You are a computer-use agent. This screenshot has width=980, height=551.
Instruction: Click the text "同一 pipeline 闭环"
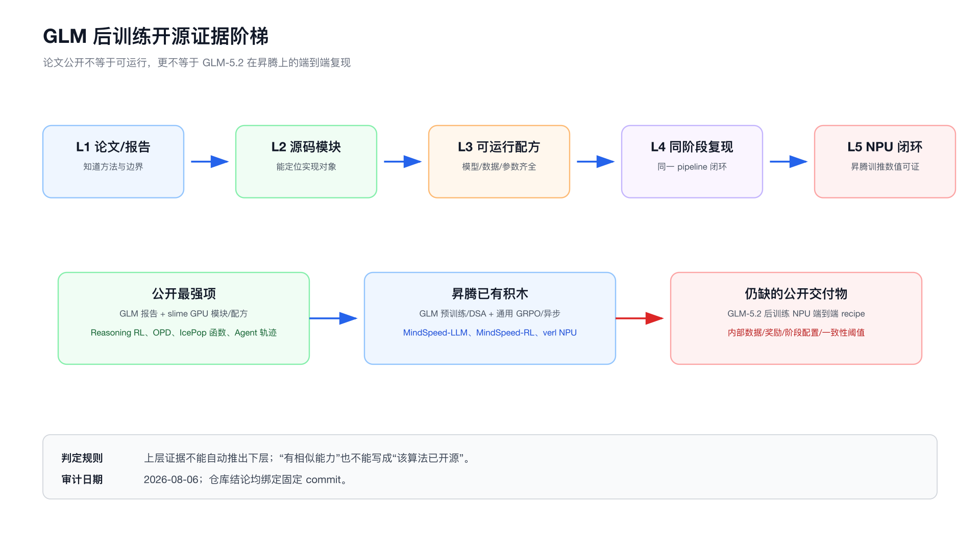[692, 167]
